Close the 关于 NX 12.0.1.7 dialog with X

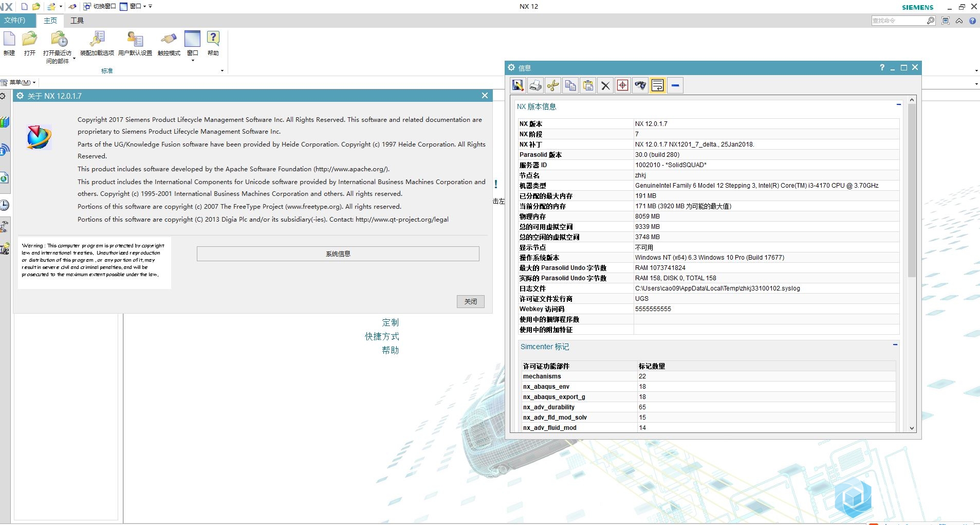click(485, 96)
